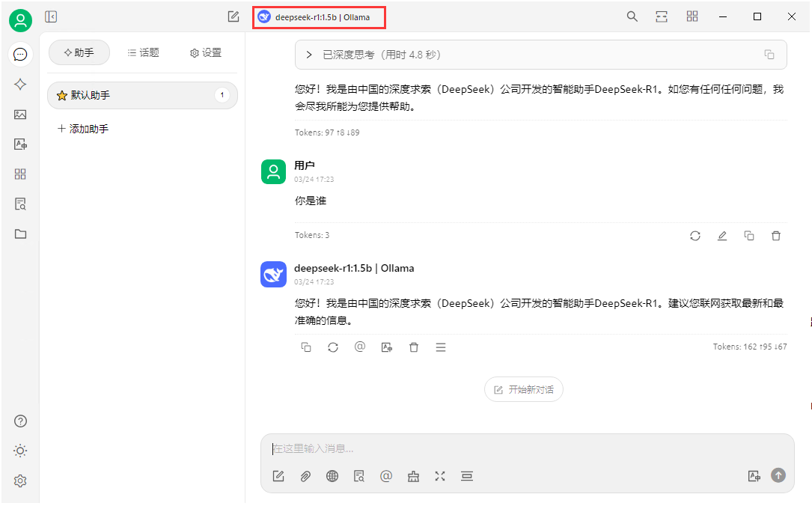Switch to the 助手 tab

click(79, 52)
